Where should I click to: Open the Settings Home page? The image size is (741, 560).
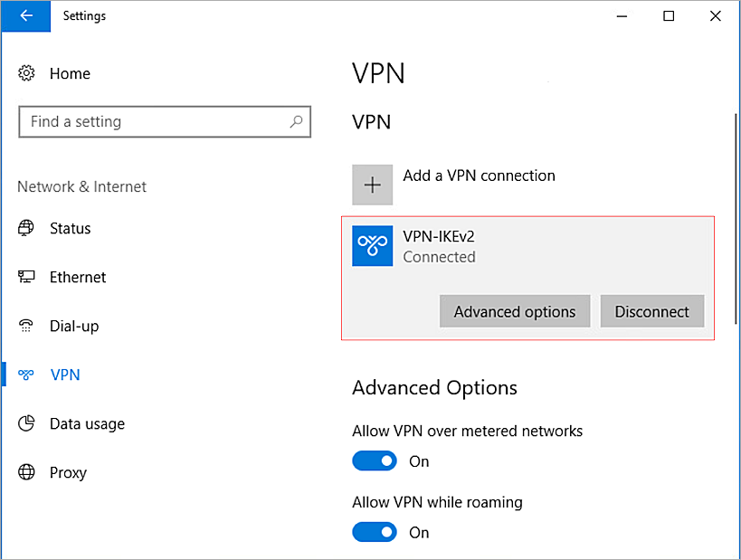coord(70,73)
